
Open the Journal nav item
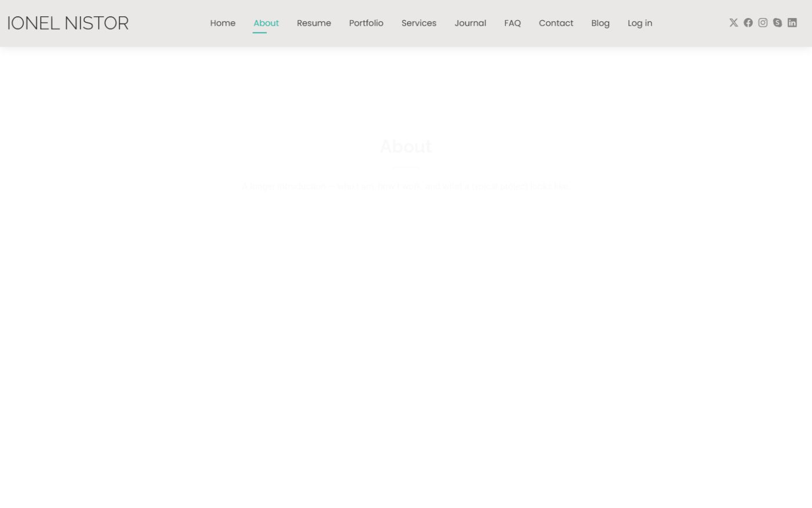click(x=470, y=23)
